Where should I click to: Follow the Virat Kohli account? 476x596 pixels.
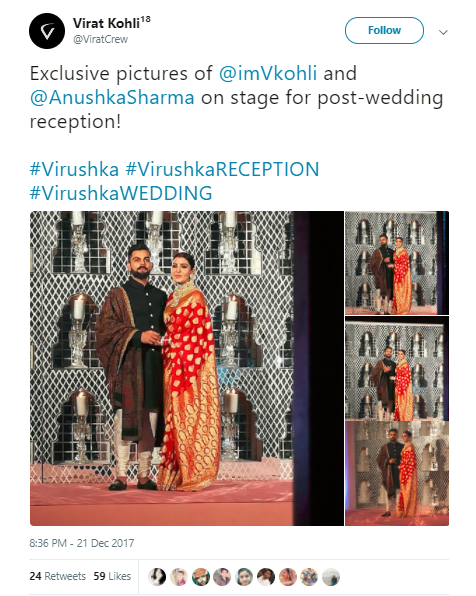tap(384, 30)
